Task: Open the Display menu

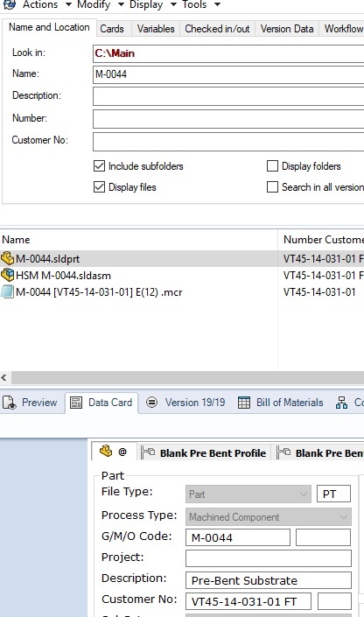Action: [146, 4]
